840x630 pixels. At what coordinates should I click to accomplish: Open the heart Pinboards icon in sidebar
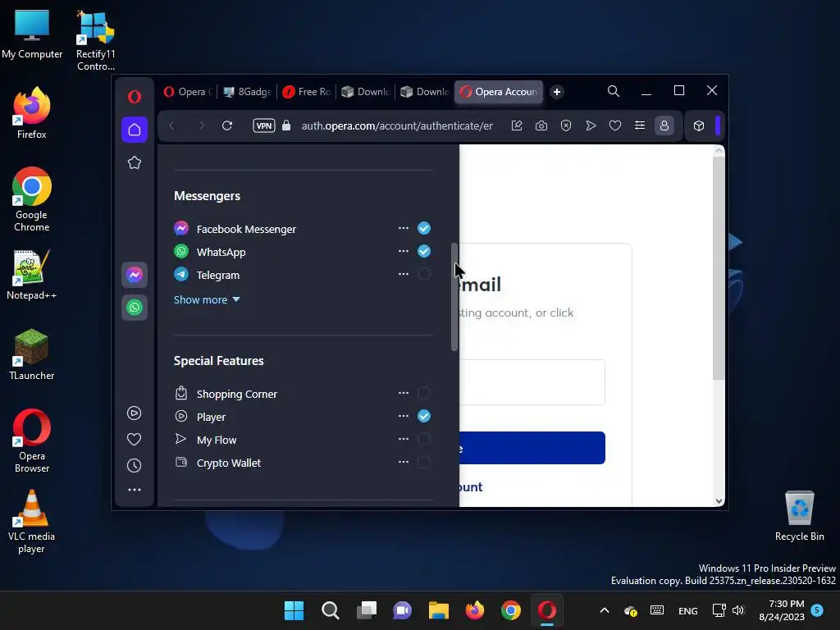(134, 440)
